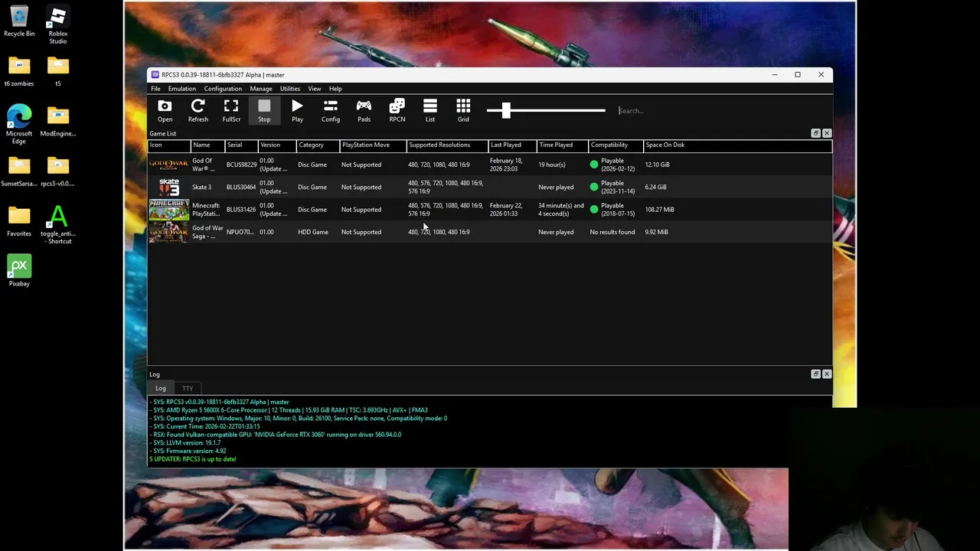Click the HDD Game category cell
The height and width of the screenshot is (551, 980).
tap(312, 232)
